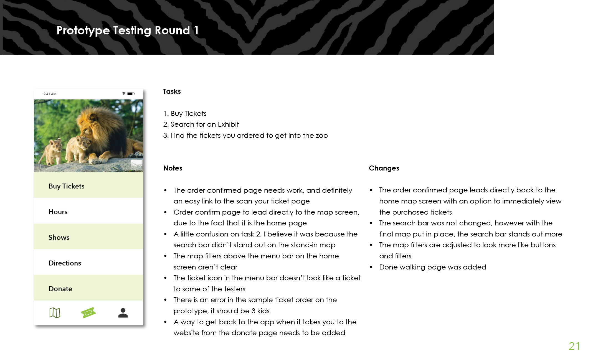593x364 pixels.
Task: Choose Directions from the phone menu
Action: [65, 263]
